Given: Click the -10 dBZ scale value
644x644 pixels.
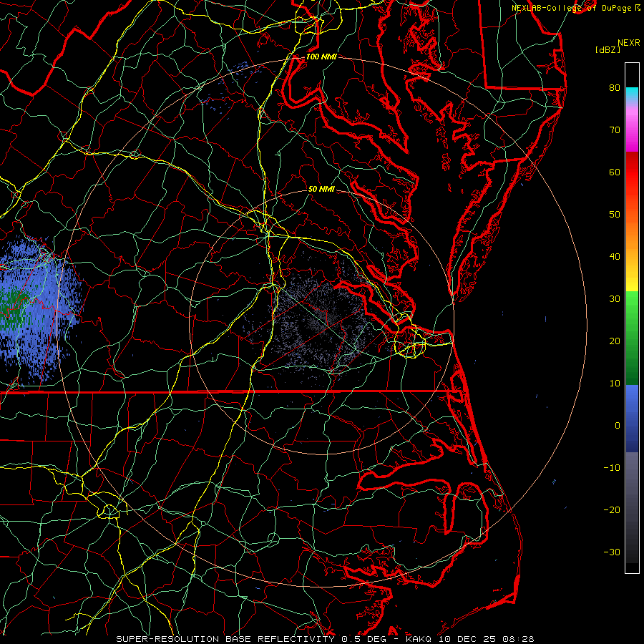Looking at the screenshot, I should coord(612,468).
